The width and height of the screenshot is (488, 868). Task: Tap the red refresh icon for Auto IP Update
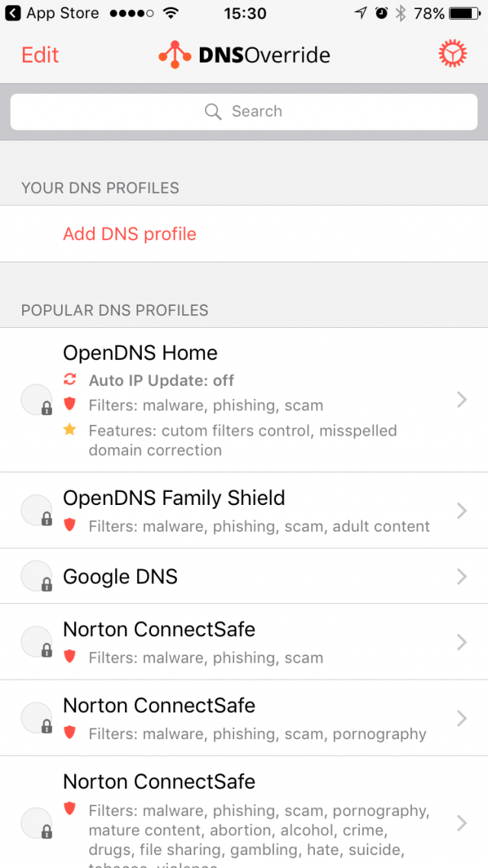[x=69, y=379]
